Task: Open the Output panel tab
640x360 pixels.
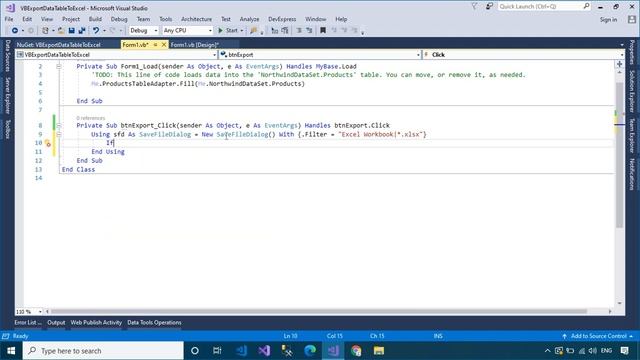Action: tap(56, 322)
